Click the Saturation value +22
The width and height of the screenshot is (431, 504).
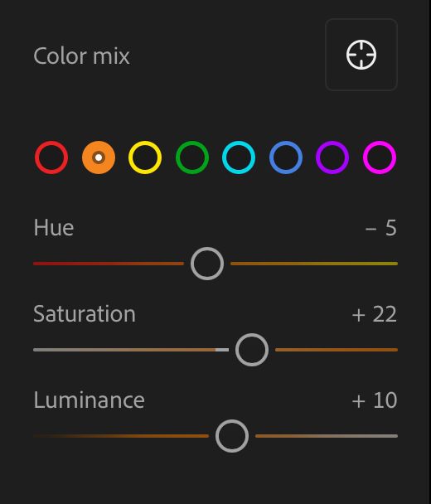click(x=375, y=314)
